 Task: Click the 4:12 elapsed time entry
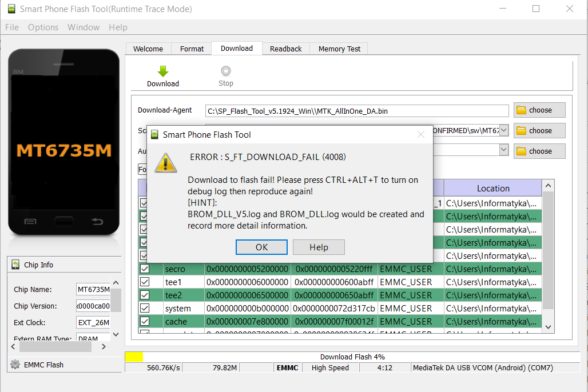pyautogui.click(x=385, y=367)
